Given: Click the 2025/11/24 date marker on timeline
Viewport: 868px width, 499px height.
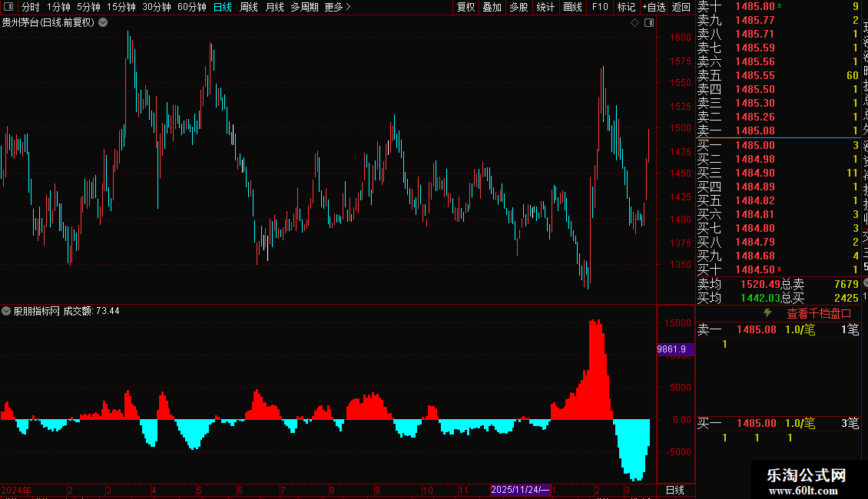Looking at the screenshot, I should click(520, 490).
